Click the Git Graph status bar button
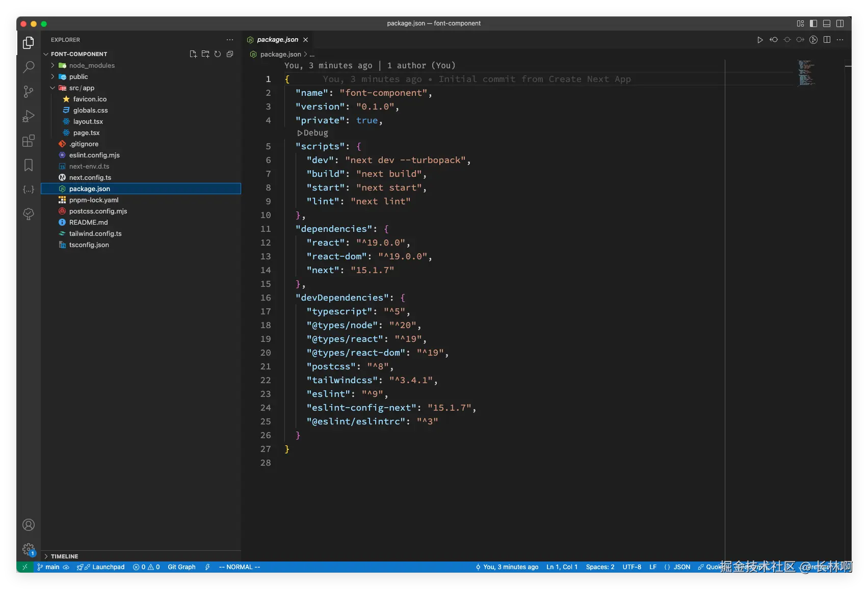This screenshot has height=589, width=868. (x=181, y=567)
